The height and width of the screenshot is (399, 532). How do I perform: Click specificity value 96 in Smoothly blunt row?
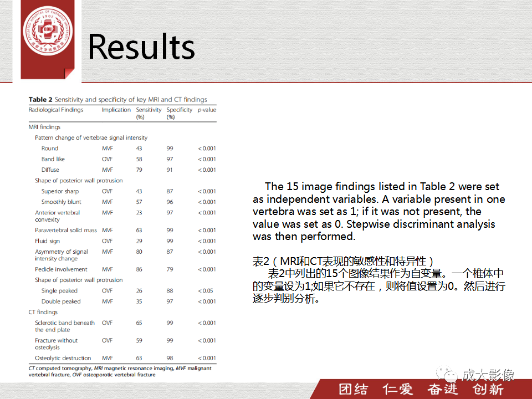(x=170, y=202)
